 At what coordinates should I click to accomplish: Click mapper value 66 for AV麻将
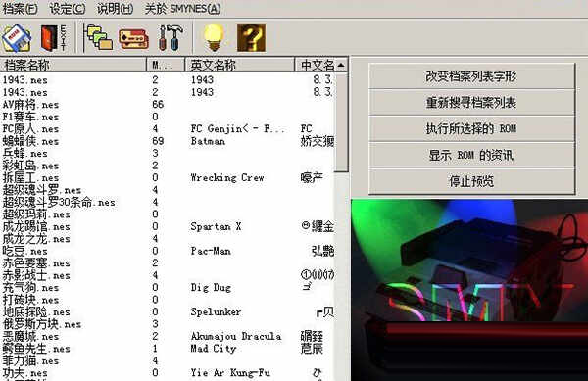[158, 104]
